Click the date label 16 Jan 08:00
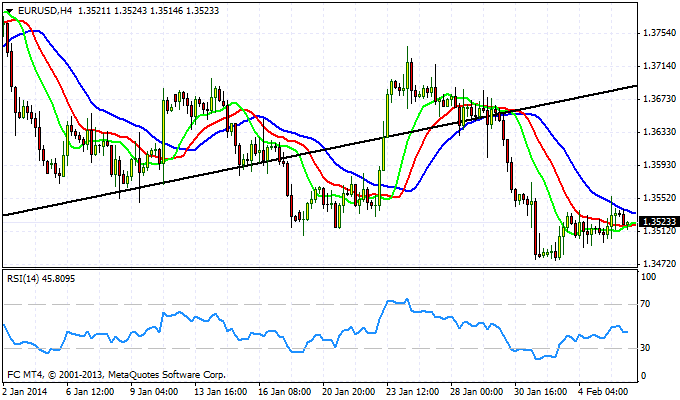 coord(284,391)
